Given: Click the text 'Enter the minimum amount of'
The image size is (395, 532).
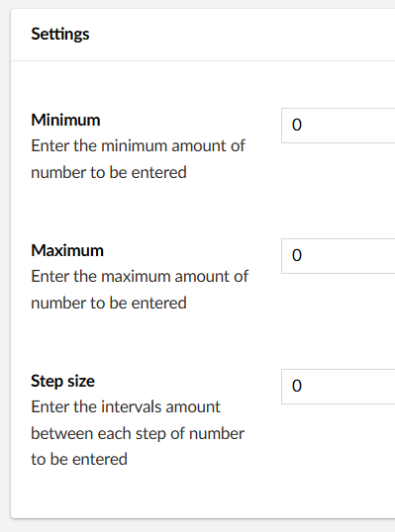Looking at the screenshot, I should [x=139, y=146].
